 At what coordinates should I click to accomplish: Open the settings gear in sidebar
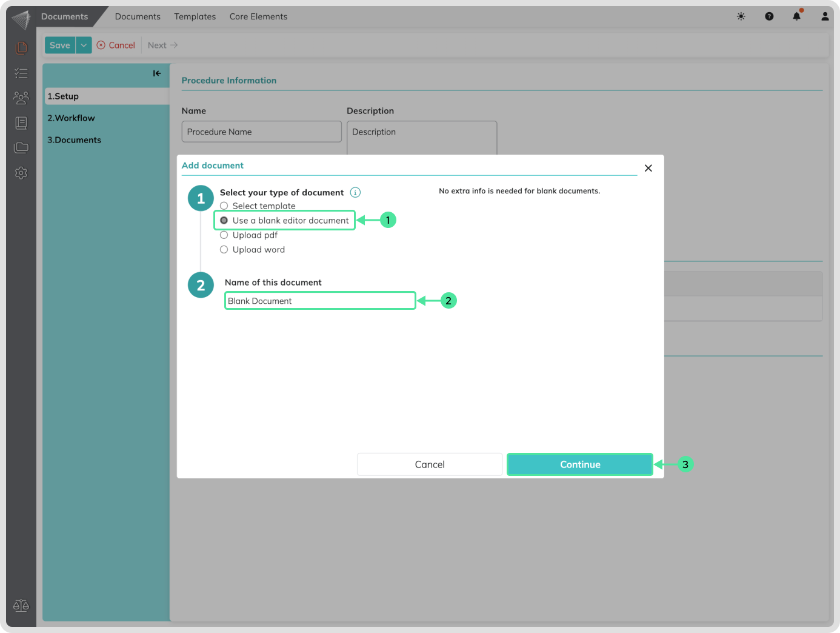coord(21,173)
